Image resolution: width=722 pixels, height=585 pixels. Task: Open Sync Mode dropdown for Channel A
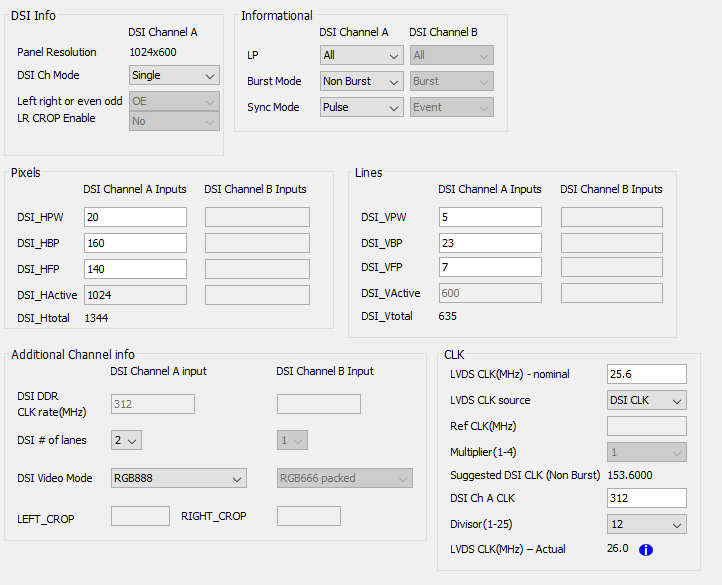point(360,107)
